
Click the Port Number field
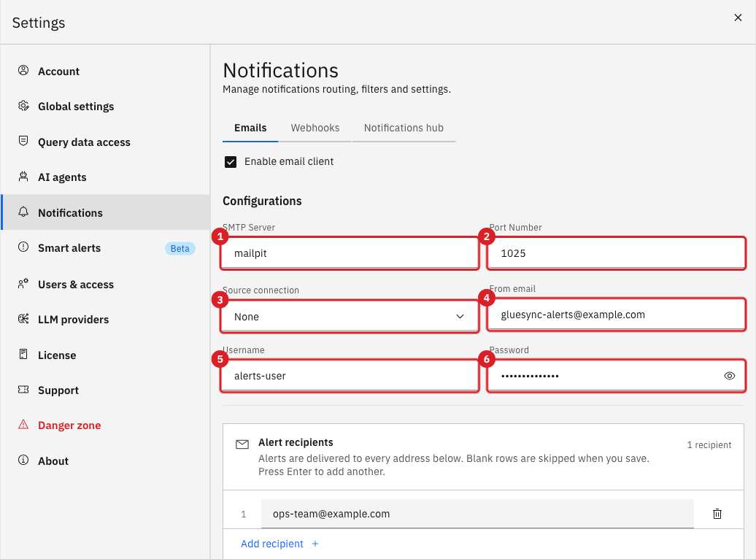pos(616,253)
